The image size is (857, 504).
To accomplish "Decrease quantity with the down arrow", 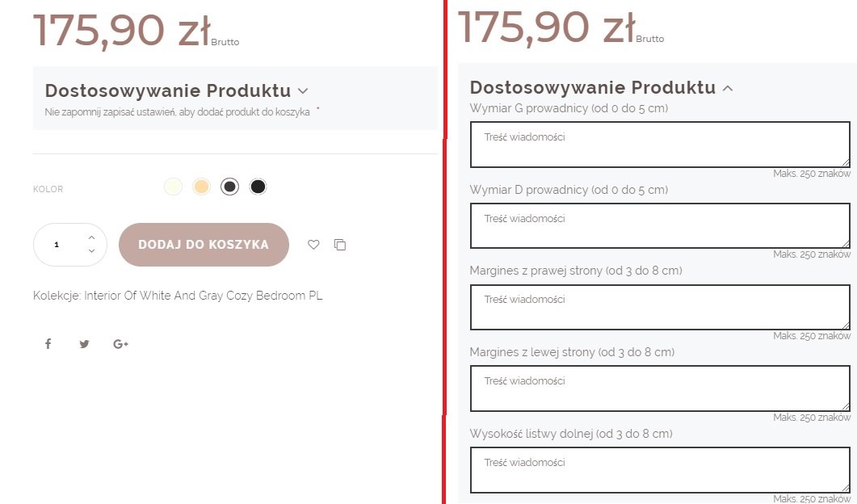I will (91, 251).
